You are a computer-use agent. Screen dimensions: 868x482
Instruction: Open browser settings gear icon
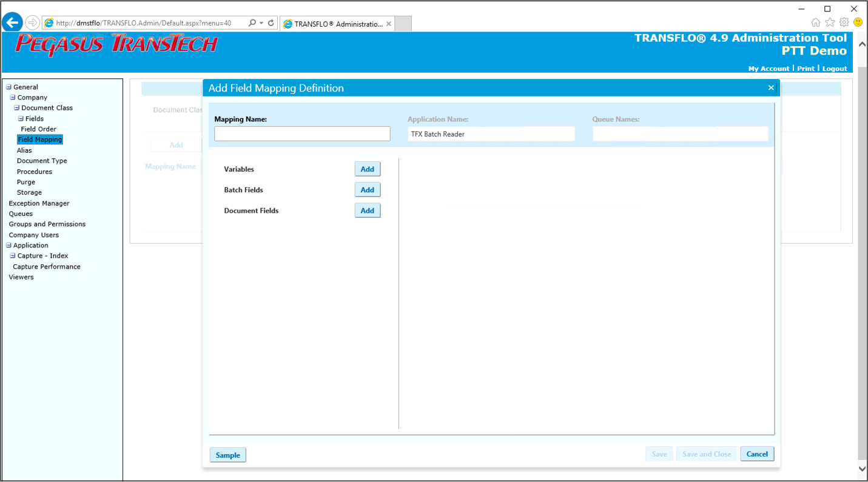point(844,22)
